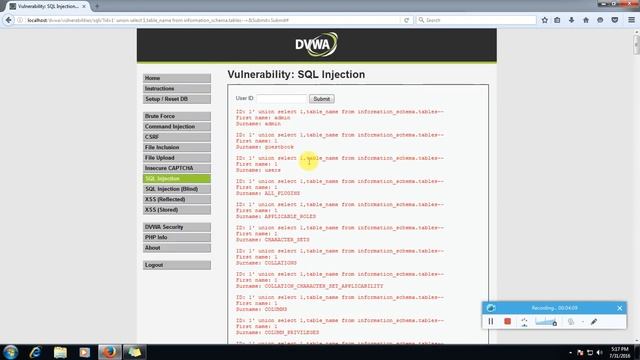Bookmark this page with the star icon

(544, 20)
